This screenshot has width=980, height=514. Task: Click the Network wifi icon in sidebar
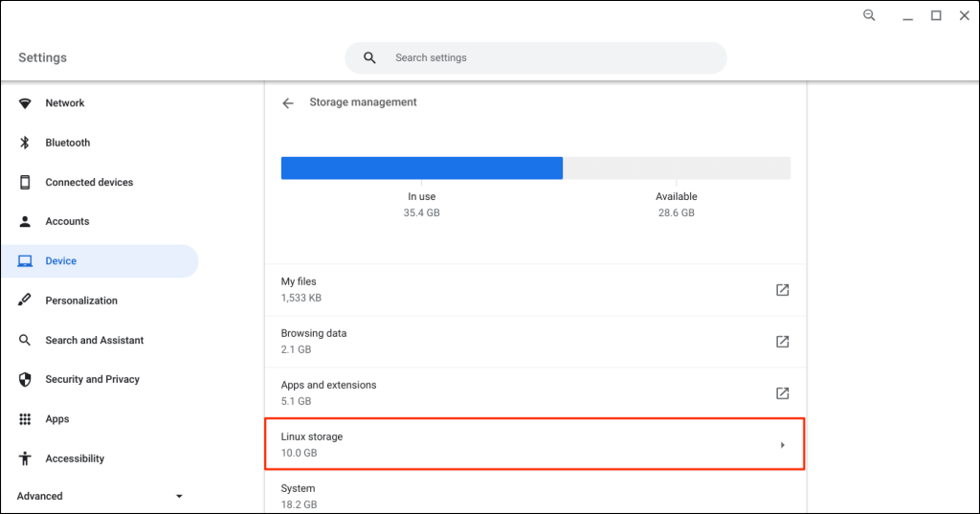pos(26,103)
